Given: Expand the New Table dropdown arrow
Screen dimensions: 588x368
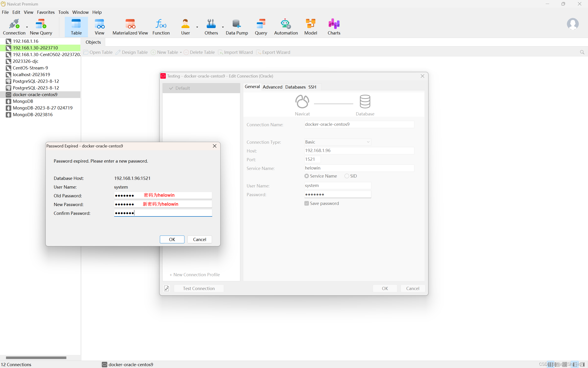Looking at the screenshot, I should tap(181, 53).
